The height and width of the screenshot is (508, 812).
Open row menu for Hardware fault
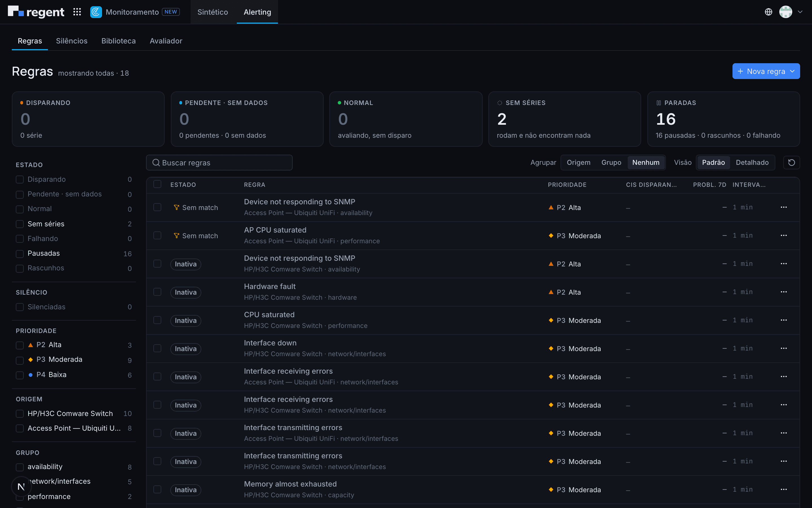pos(784,292)
